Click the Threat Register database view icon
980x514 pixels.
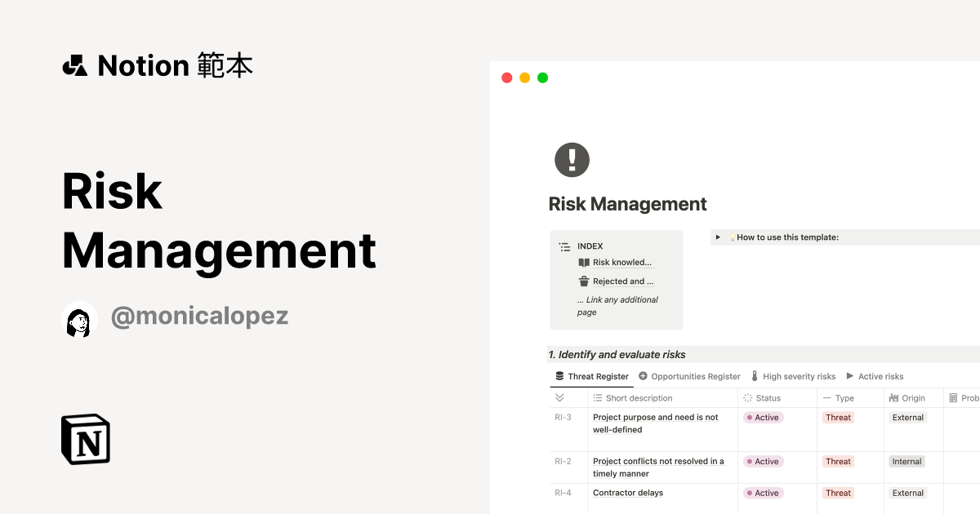[559, 376]
